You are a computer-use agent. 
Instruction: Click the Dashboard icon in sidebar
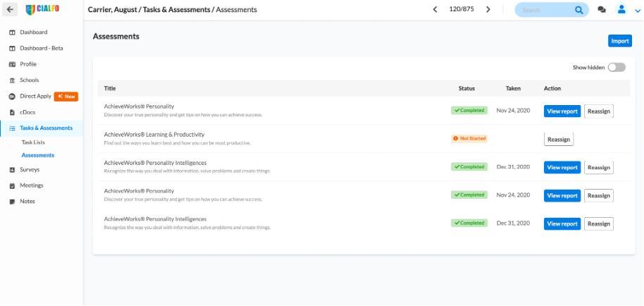click(12, 32)
